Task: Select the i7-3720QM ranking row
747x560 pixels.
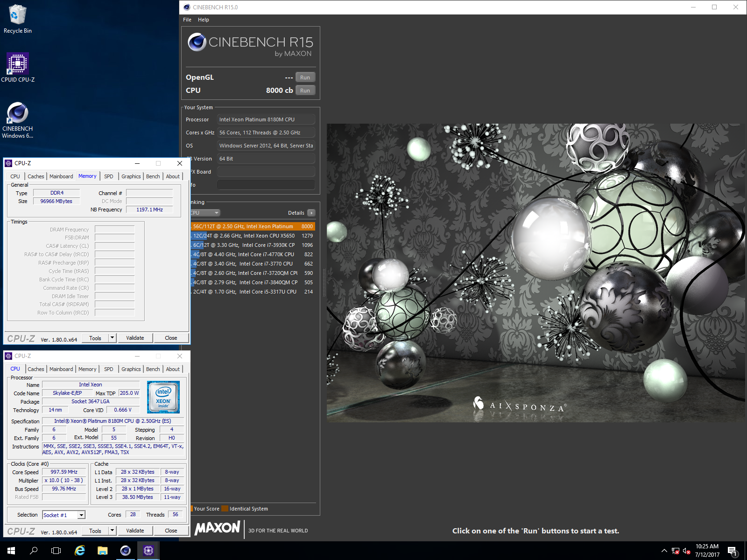Action: tap(253, 273)
